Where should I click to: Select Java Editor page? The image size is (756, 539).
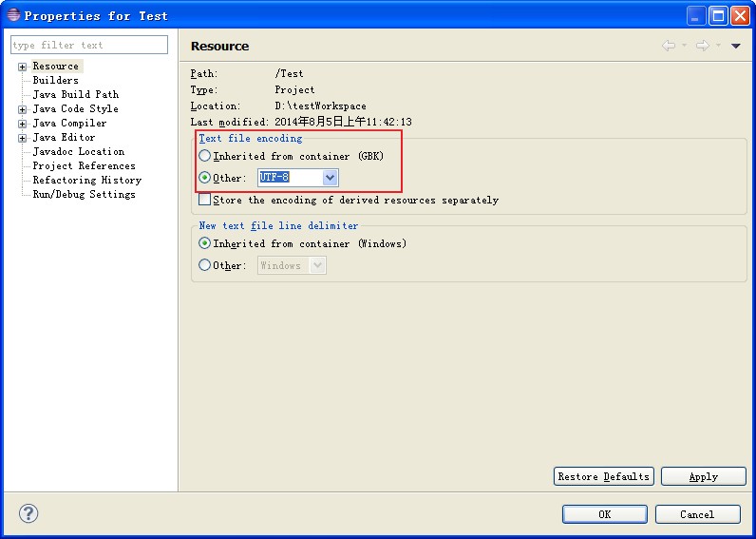[64, 138]
